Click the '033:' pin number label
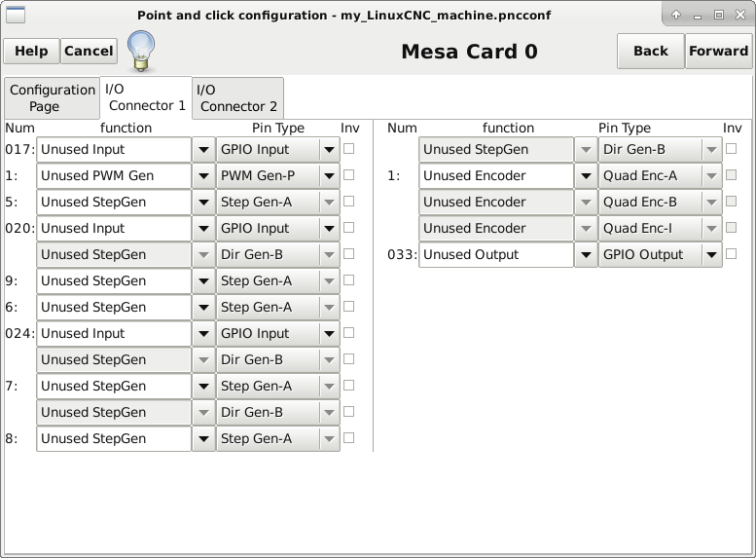This screenshot has width=756, height=558. (x=402, y=254)
